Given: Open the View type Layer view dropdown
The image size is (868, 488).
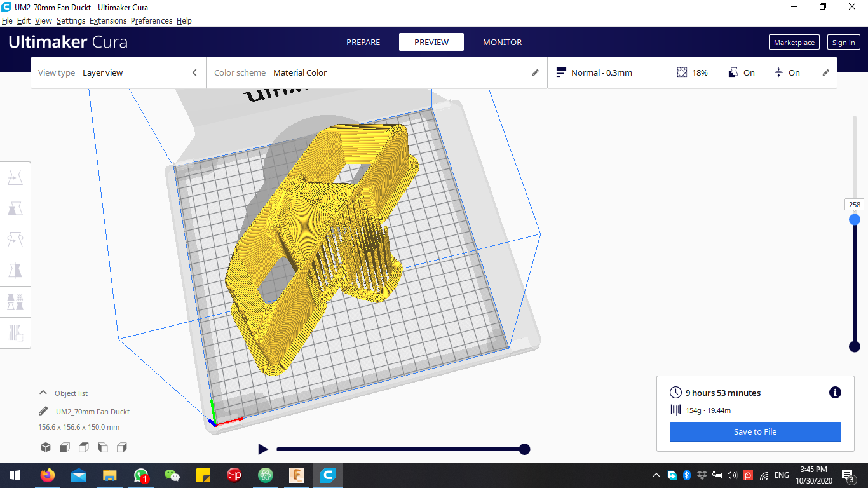Looking at the screenshot, I should click(118, 72).
